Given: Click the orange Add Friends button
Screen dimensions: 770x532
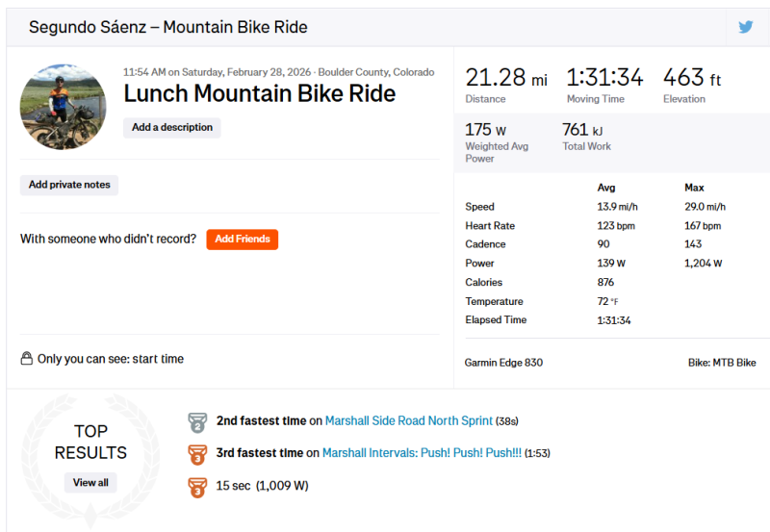Looking at the screenshot, I should (x=242, y=239).
